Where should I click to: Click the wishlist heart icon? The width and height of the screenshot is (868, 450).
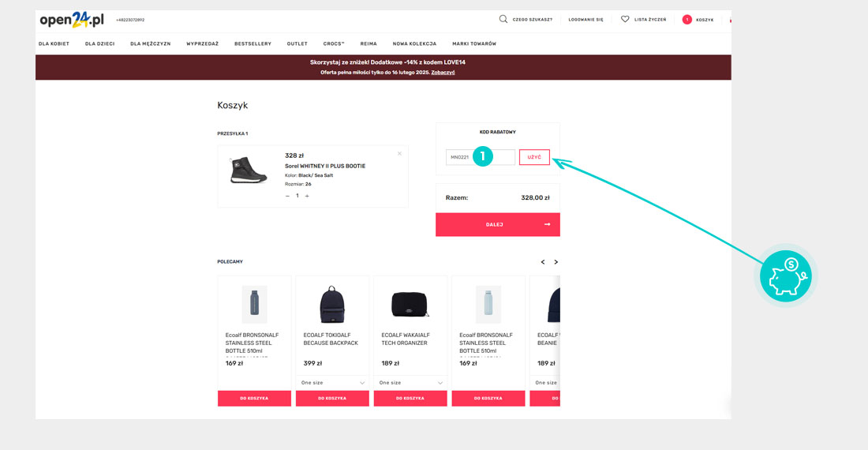click(x=625, y=20)
